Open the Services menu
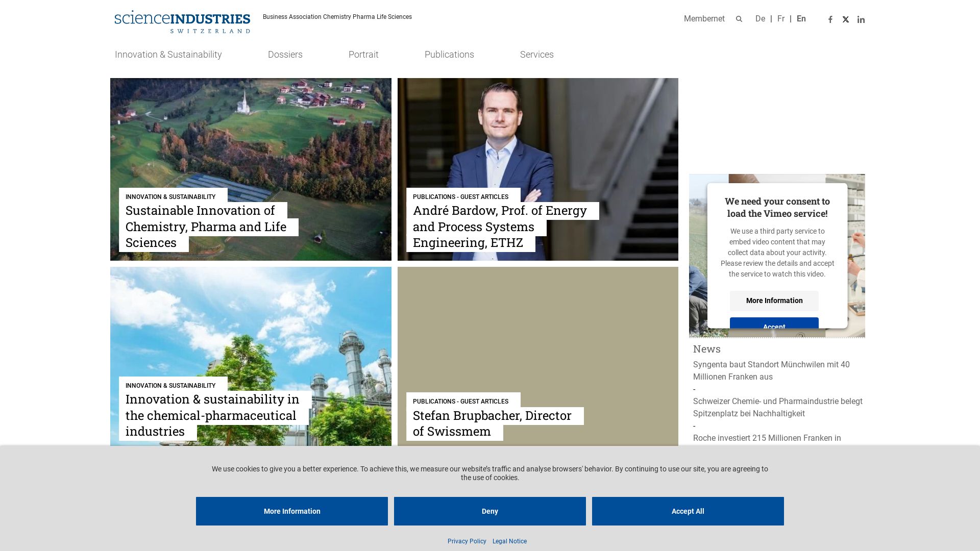The width and height of the screenshot is (980, 551). pyautogui.click(x=537, y=55)
